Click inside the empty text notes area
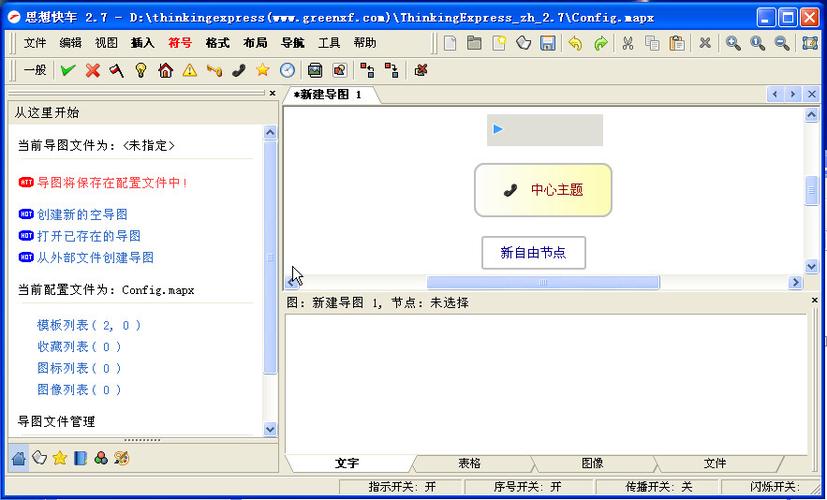The height and width of the screenshot is (500, 827). click(x=546, y=384)
